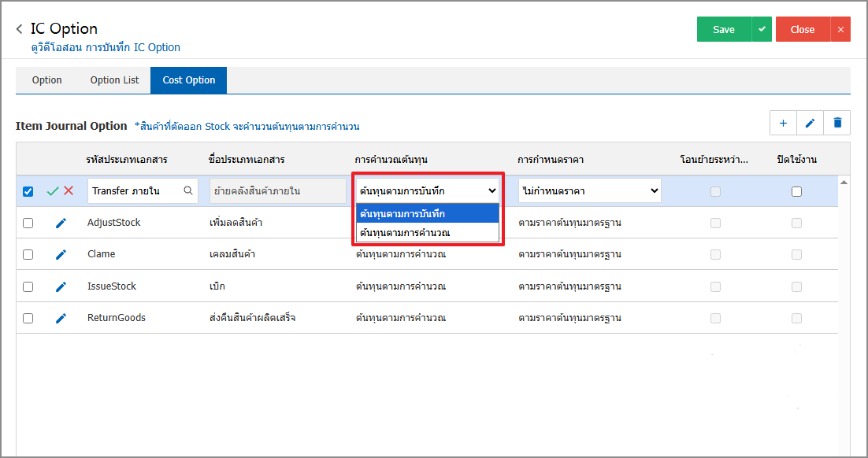
Task: Click the pencil edit icon in toolbar
Action: pyautogui.click(x=810, y=123)
